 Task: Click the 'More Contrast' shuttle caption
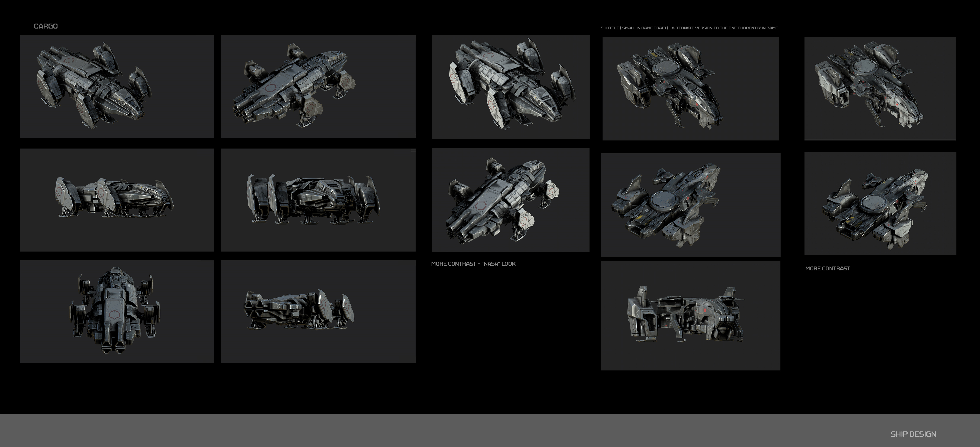pyautogui.click(x=827, y=269)
